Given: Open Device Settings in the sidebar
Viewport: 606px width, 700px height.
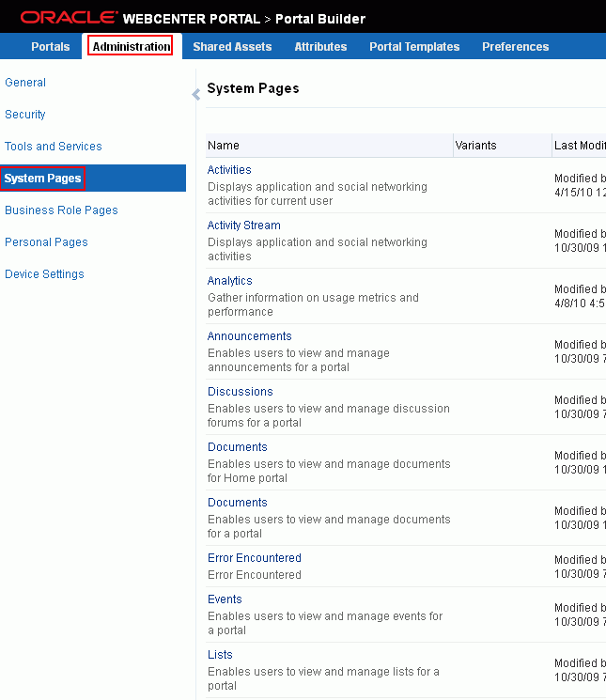Looking at the screenshot, I should click(44, 274).
